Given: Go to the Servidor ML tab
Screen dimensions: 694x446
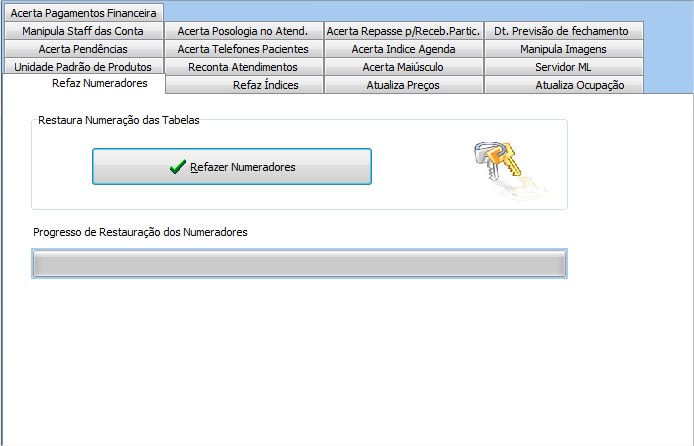Looking at the screenshot, I should coord(563,67).
